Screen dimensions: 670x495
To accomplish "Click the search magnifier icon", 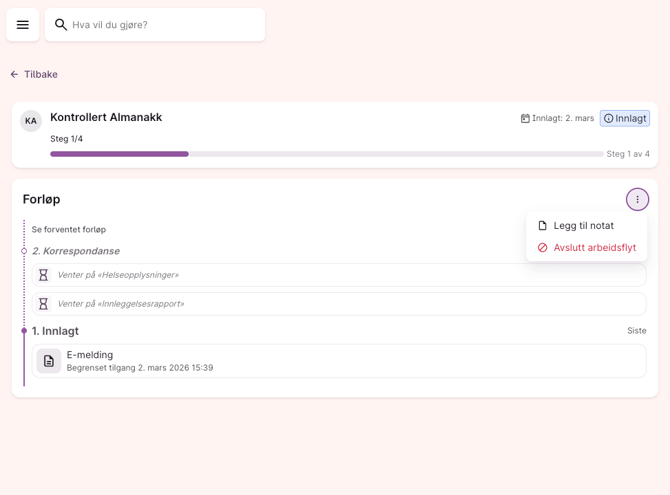I will (x=61, y=25).
